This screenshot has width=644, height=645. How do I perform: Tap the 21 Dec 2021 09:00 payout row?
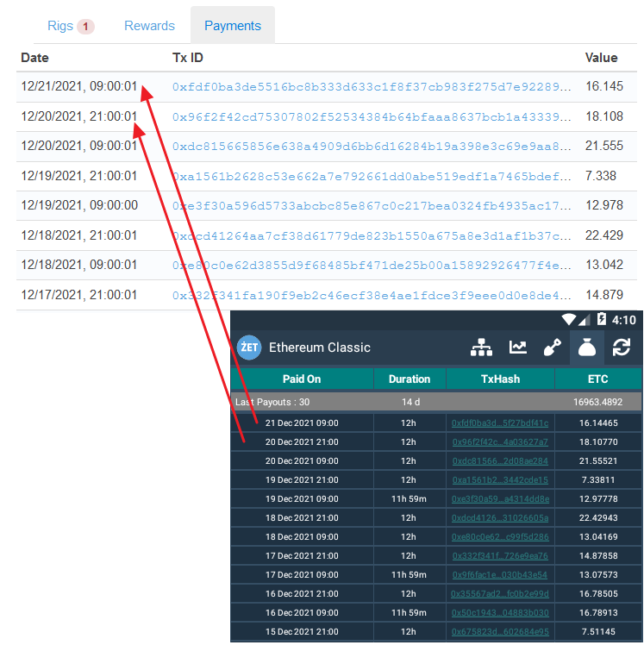436,423
